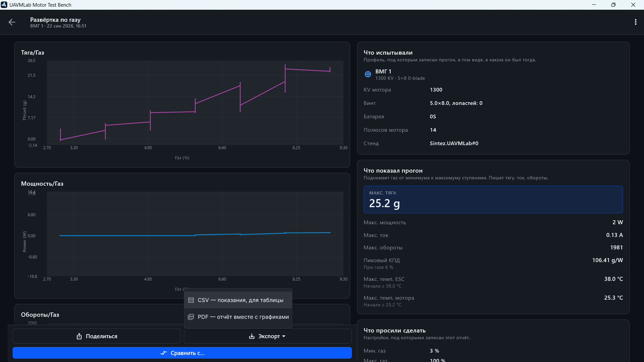The height and width of the screenshot is (362, 644).
Task: Choose PDF report with graphs
Action: (238, 317)
